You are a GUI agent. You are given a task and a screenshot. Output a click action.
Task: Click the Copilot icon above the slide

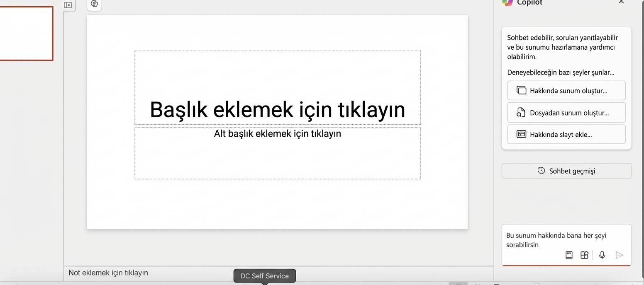pos(94,5)
